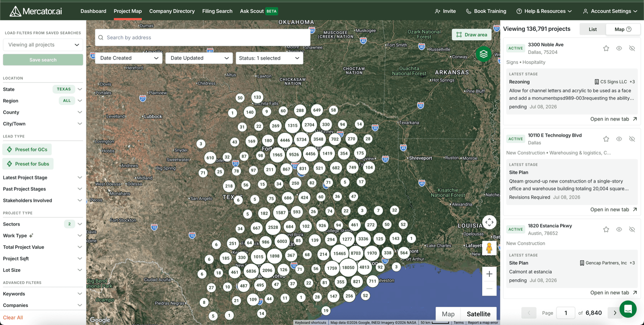Open the Company Directory tab
Viewport: 644px width, 325px height.
pos(172,11)
